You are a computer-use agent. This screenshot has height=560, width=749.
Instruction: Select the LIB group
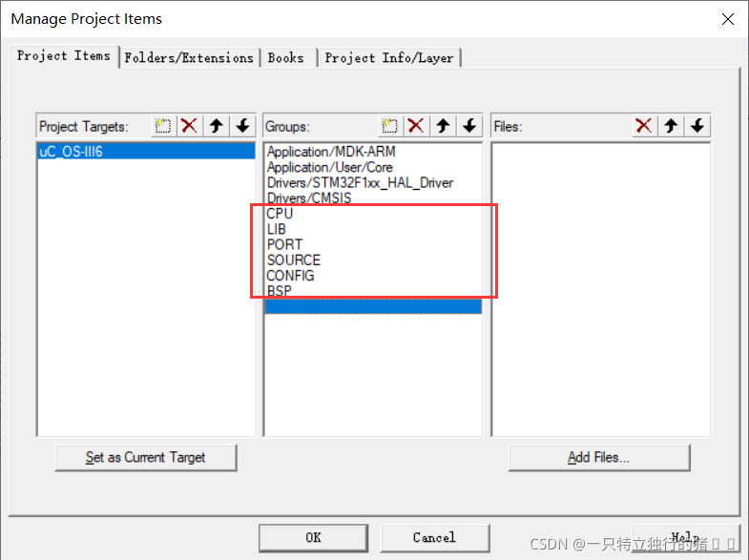tap(373, 229)
